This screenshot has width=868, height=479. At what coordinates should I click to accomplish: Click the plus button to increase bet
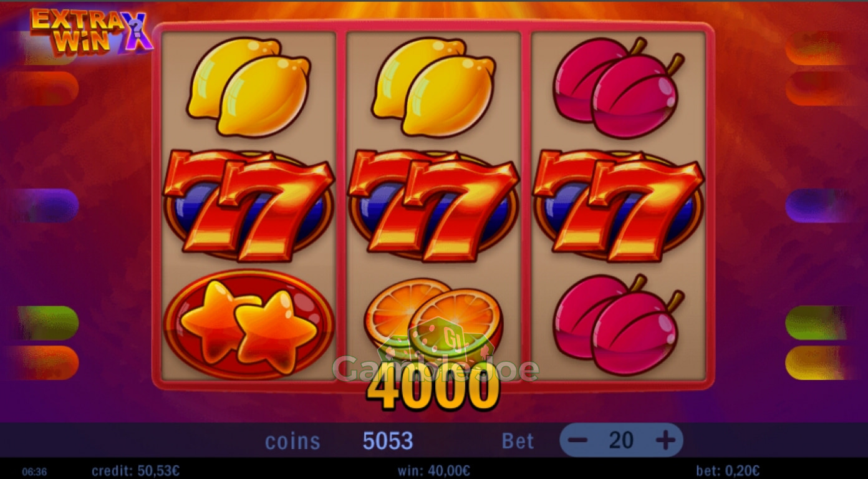pos(665,441)
